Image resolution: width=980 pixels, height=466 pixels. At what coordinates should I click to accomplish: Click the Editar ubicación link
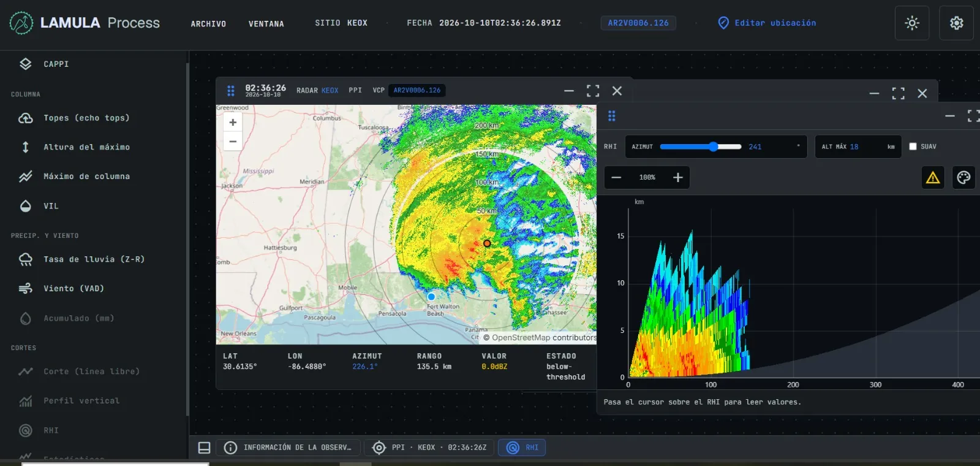767,23
